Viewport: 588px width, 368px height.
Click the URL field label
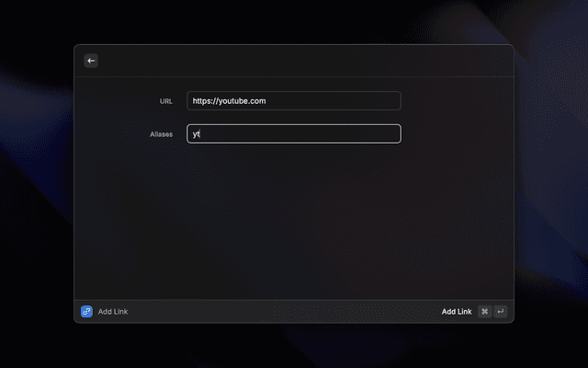point(165,101)
